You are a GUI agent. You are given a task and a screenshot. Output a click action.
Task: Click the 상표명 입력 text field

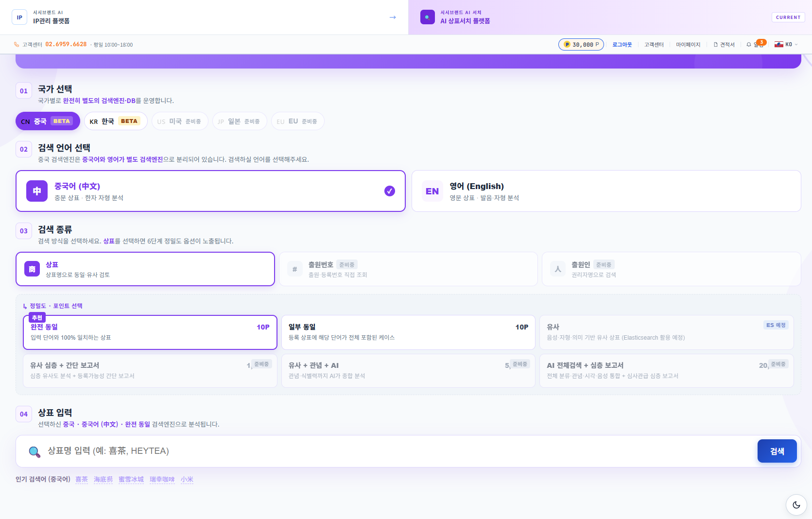[398, 451]
